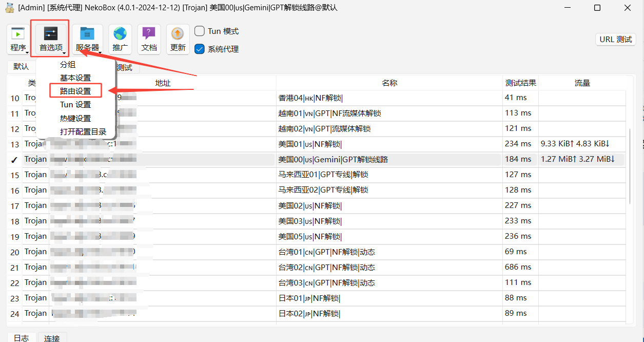
Task: Open the Preferences (首选项) toolbar icon
Action: (x=51, y=34)
